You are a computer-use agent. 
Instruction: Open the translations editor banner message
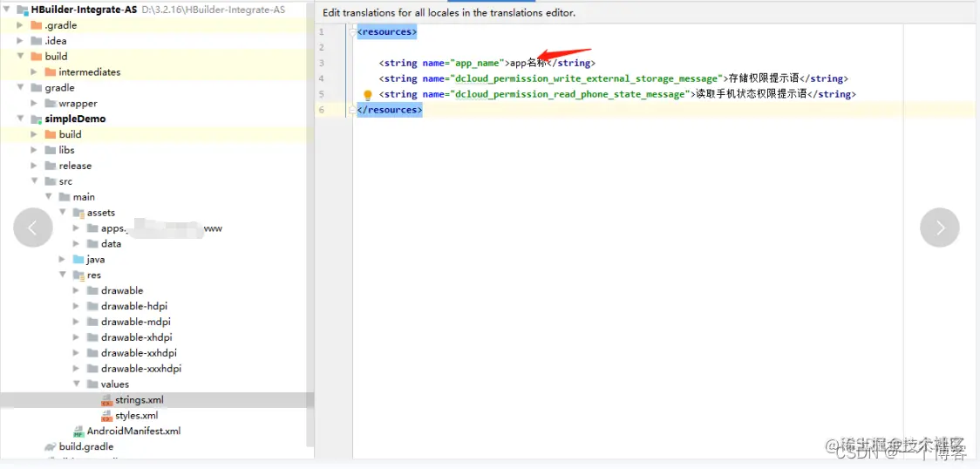point(449,12)
